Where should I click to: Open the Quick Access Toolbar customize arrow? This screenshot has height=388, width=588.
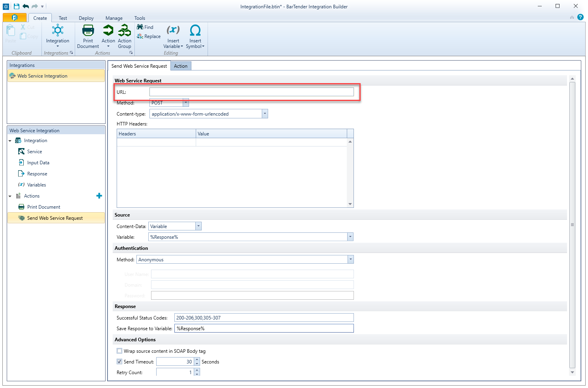tap(42, 7)
